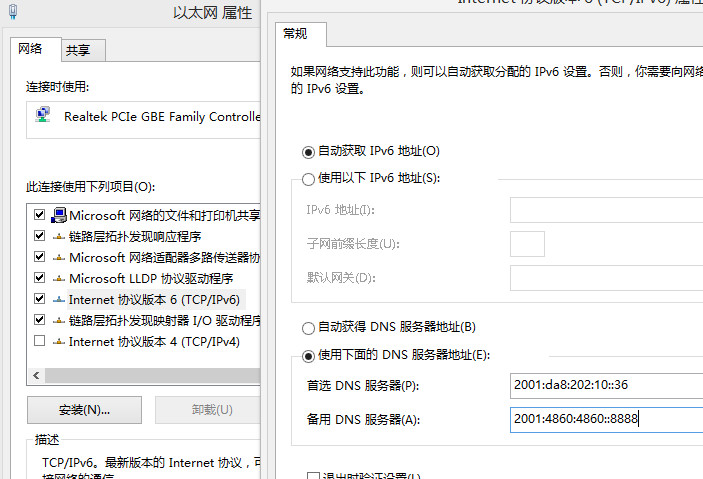Switch to the 共享 tab

[78, 51]
